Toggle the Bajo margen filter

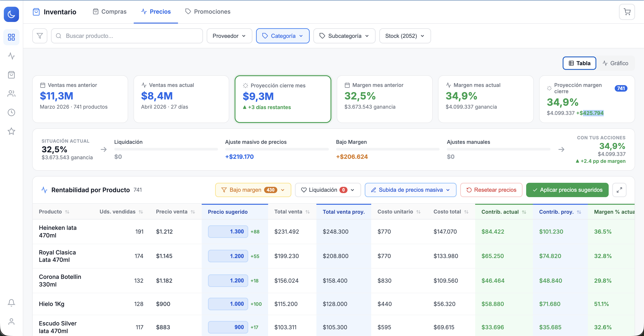pos(253,190)
